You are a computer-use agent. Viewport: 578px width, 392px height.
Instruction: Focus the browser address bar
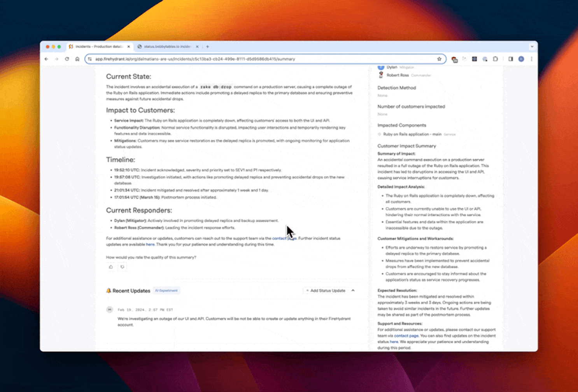[x=264, y=59]
